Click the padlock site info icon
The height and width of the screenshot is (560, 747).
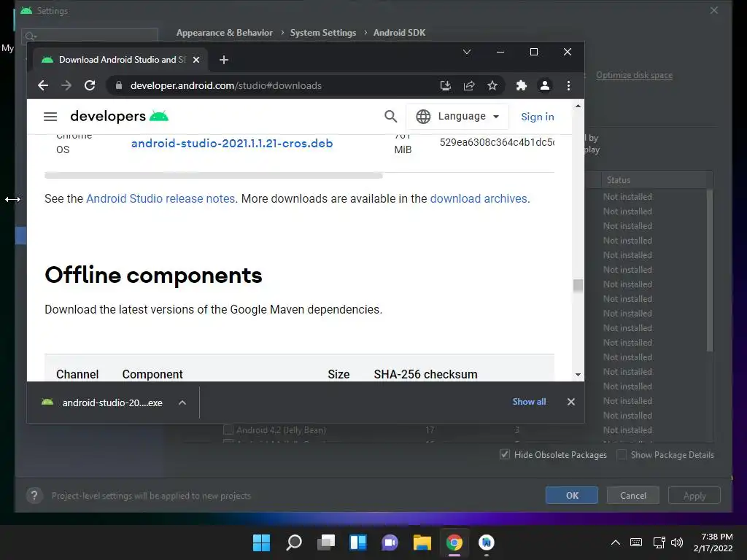coord(119,86)
